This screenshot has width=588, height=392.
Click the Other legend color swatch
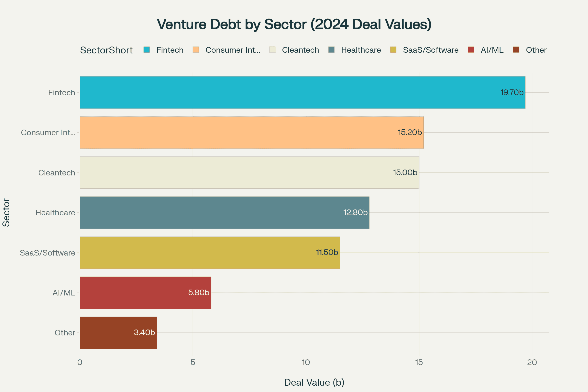[x=516, y=50]
